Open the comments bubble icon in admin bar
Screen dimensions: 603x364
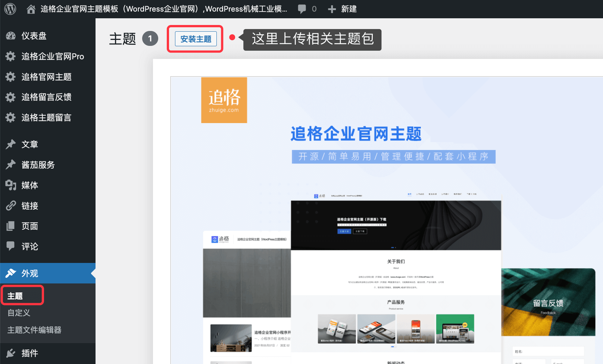click(302, 9)
